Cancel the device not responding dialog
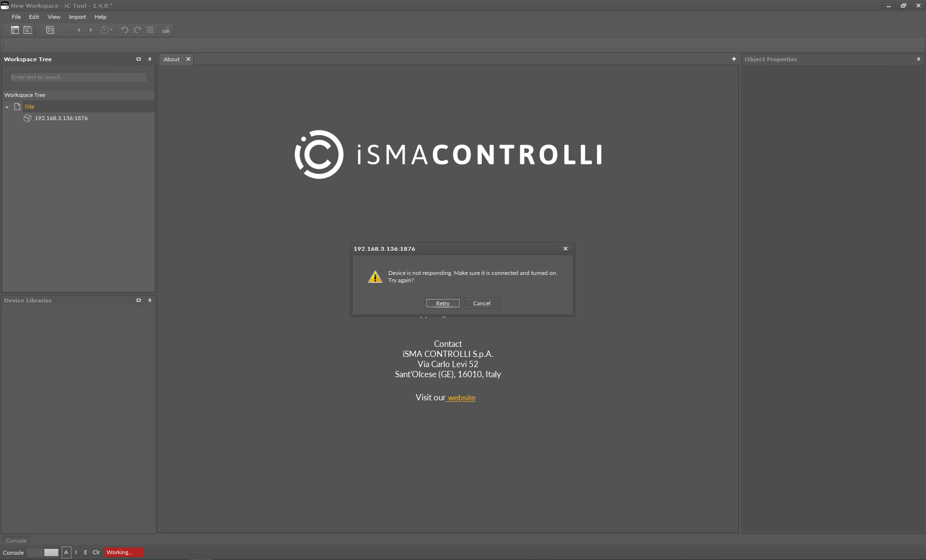 pos(481,303)
